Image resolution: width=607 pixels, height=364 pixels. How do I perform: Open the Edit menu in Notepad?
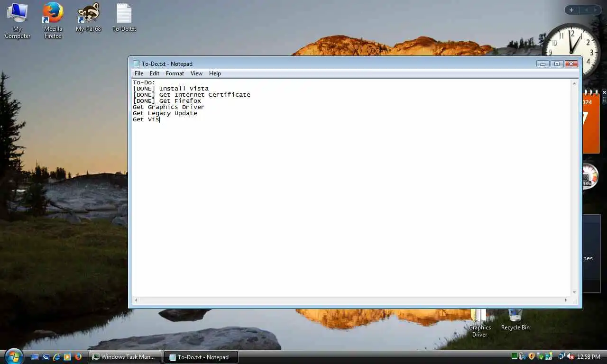tap(155, 73)
